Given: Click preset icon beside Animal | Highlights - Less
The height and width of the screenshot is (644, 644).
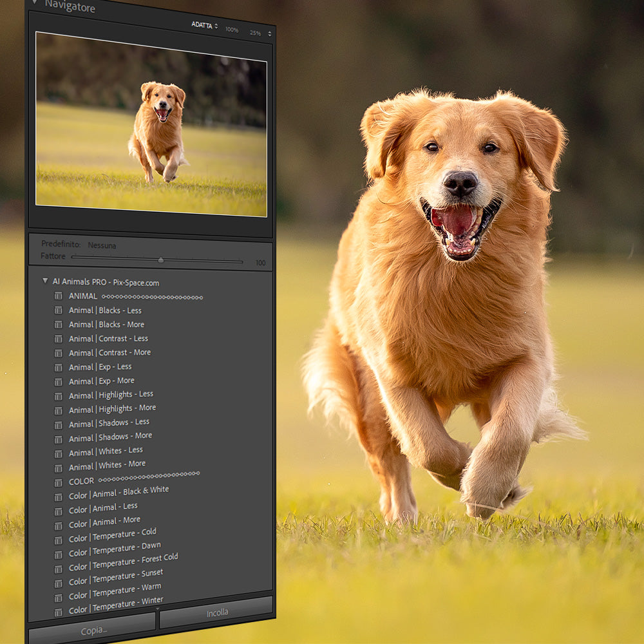Looking at the screenshot, I should coord(59,396).
